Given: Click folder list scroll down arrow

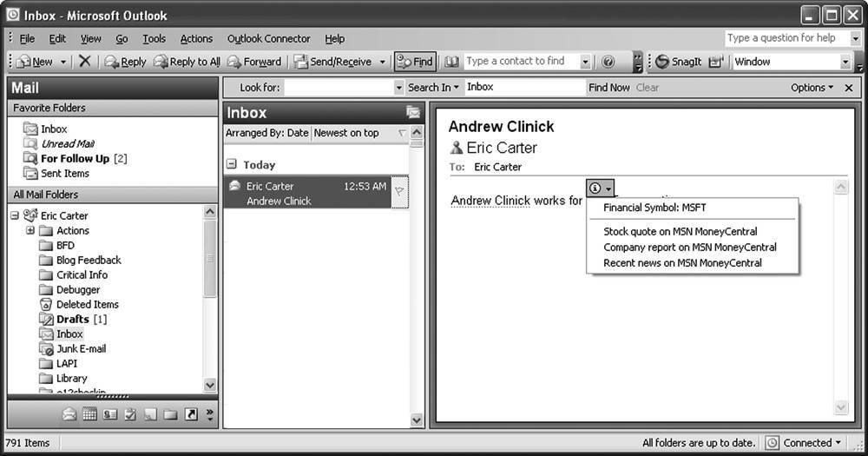Looking at the screenshot, I should coord(210,385).
